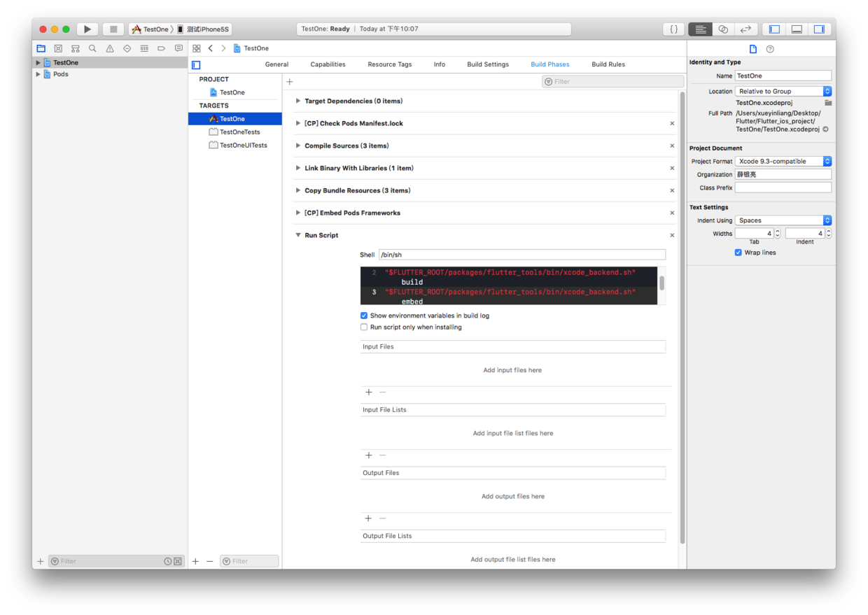This screenshot has height=615, width=868.
Task: Toggle the Debug area
Action: (797, 29)
